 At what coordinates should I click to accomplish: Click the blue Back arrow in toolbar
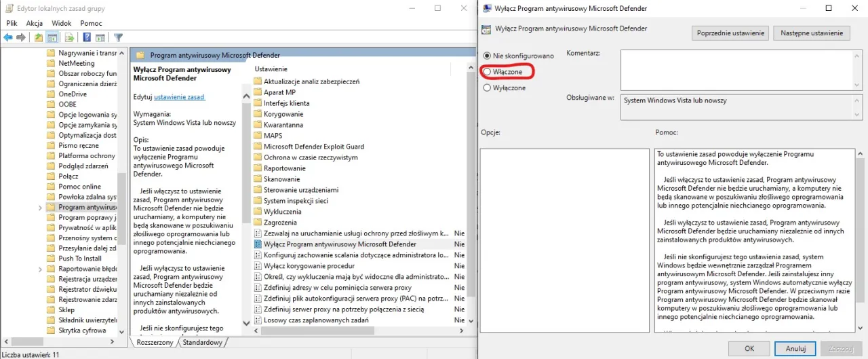coord(8,37)
